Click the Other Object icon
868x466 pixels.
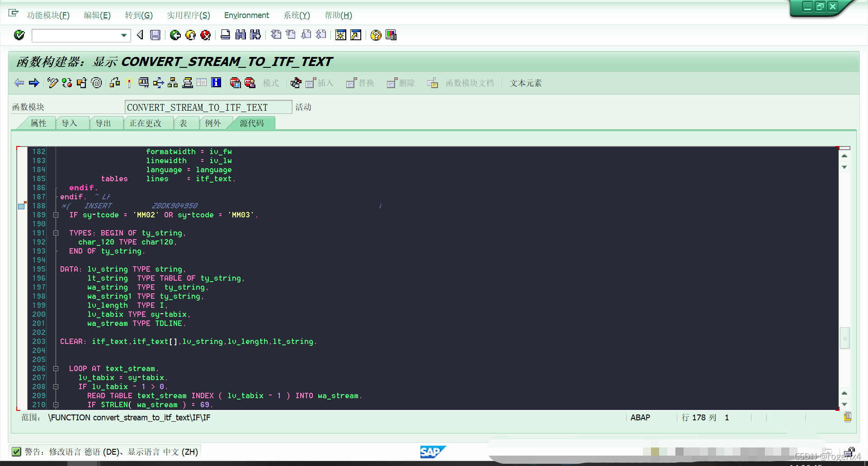(82, 83)
